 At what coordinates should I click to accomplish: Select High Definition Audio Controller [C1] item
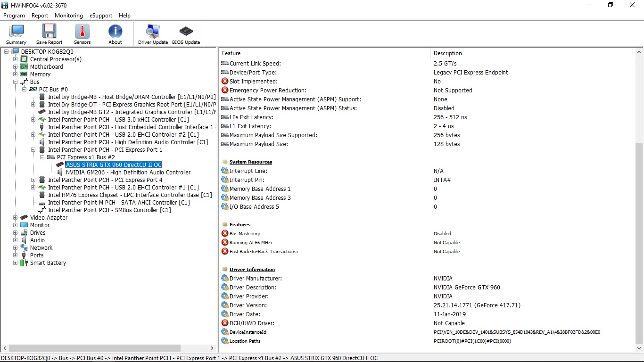pos(128,142)
